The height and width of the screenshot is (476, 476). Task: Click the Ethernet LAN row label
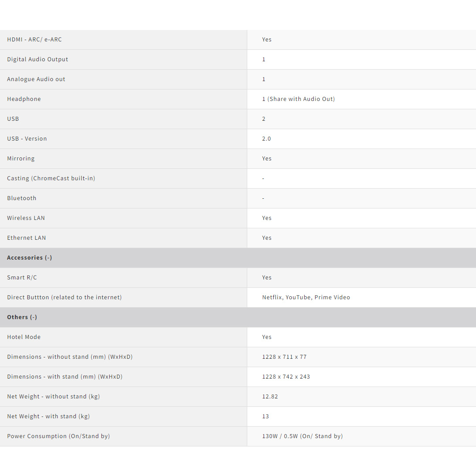pyautogui.click(x=26, y=238)
